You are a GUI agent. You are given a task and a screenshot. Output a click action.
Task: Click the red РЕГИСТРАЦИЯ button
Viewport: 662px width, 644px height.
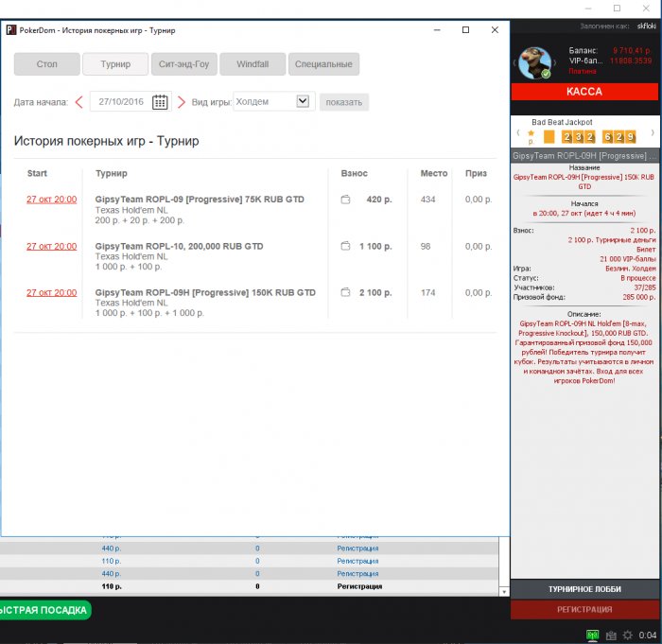click(584, 609)
